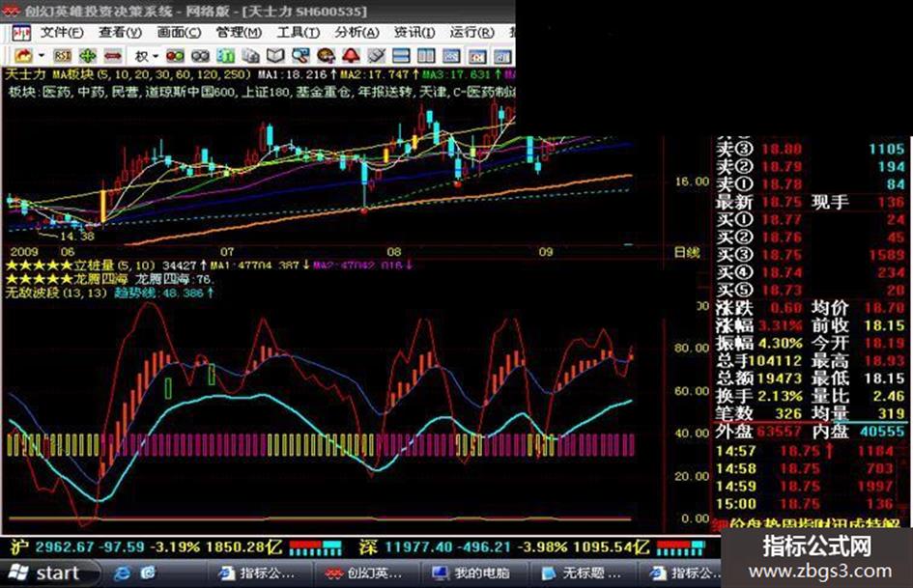The image size is (913, 588).
Task: Open the 管理(M) menu
Action: point(239,32)
